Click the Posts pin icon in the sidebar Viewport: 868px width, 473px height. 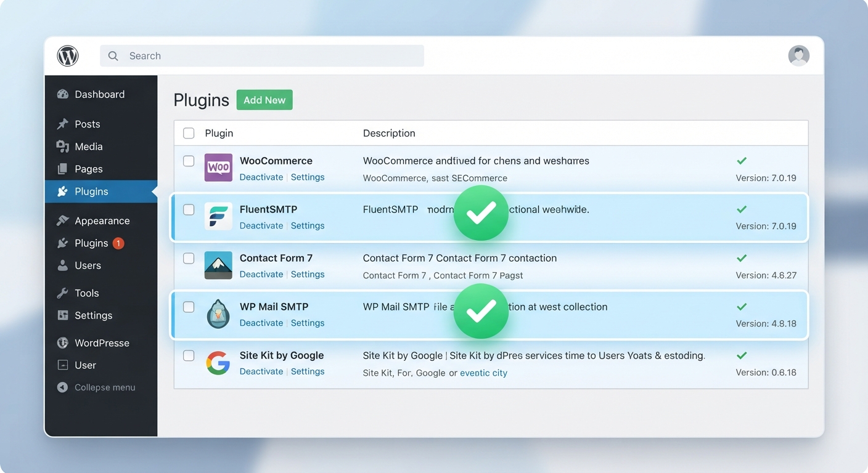(62, 124)
